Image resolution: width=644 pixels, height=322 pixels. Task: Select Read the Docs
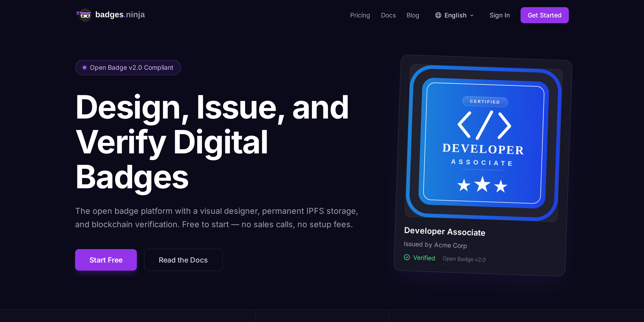click(183, 260)
